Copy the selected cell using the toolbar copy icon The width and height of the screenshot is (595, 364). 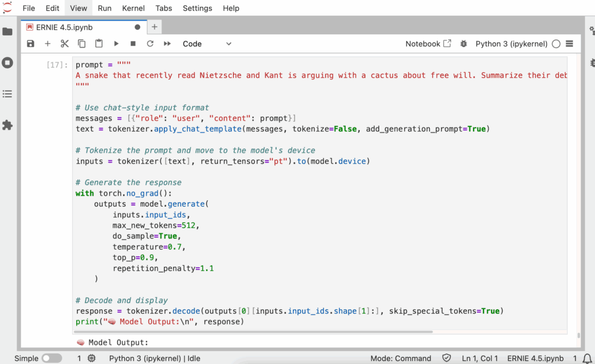coord(81,44)
